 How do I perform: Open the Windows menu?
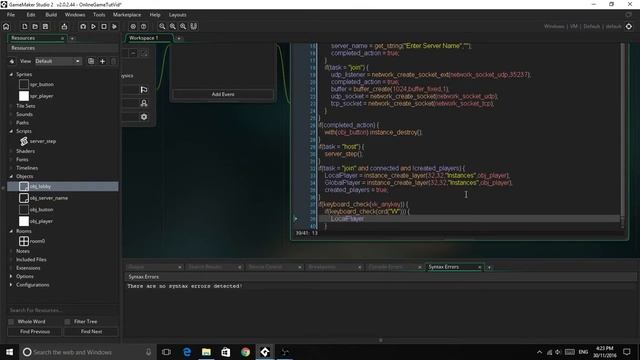75,15
